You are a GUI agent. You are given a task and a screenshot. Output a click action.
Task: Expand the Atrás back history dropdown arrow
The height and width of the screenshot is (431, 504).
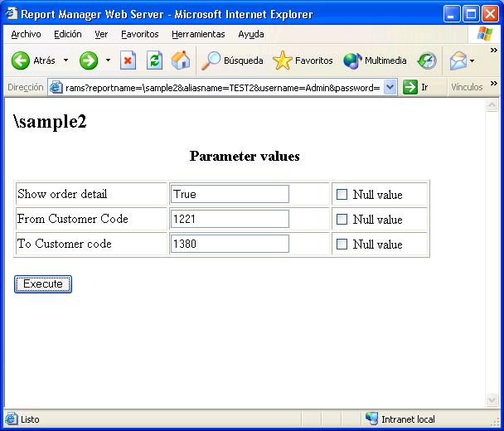[65, 61]
